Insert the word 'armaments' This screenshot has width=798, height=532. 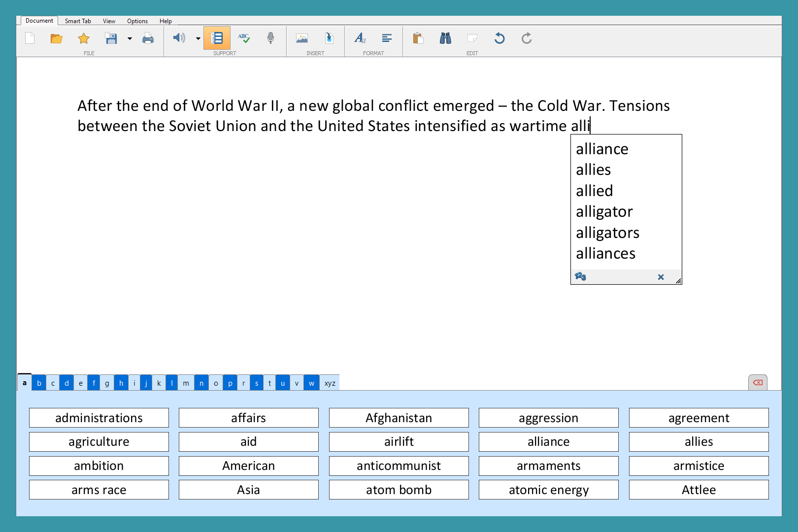[x=549, y=466]
